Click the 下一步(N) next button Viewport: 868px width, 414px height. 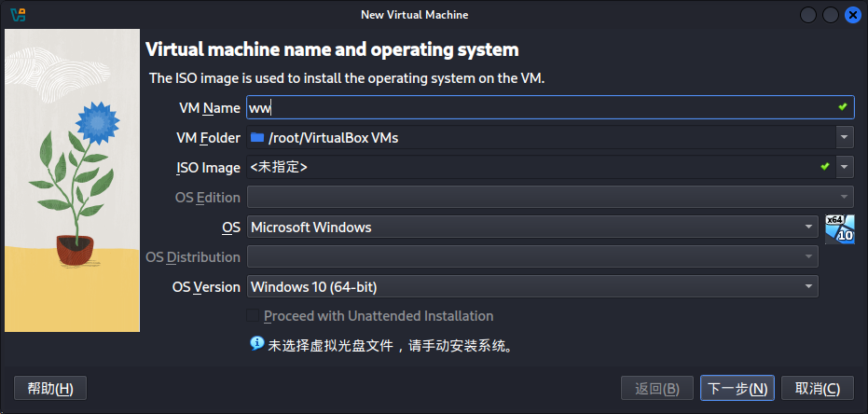737,389
